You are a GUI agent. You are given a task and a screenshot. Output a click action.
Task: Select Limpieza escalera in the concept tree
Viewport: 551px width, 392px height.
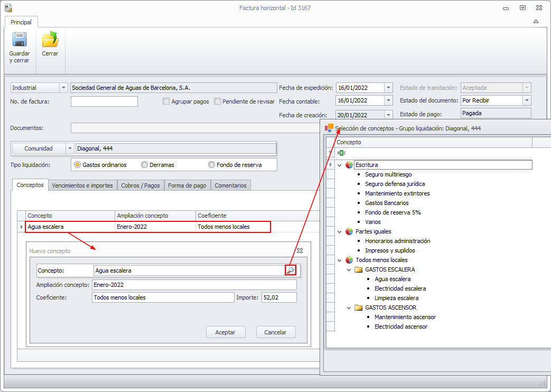(x=396, y=298)
